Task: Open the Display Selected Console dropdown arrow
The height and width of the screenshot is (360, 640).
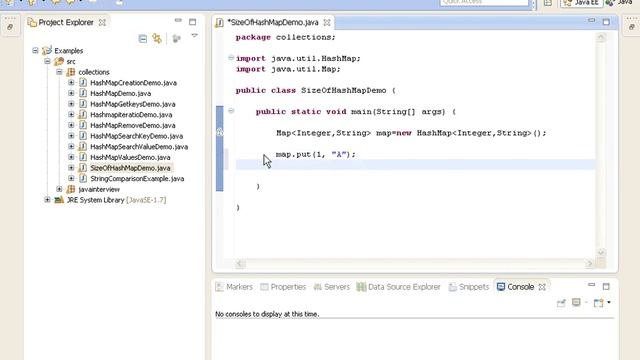Action: point(586,302)
